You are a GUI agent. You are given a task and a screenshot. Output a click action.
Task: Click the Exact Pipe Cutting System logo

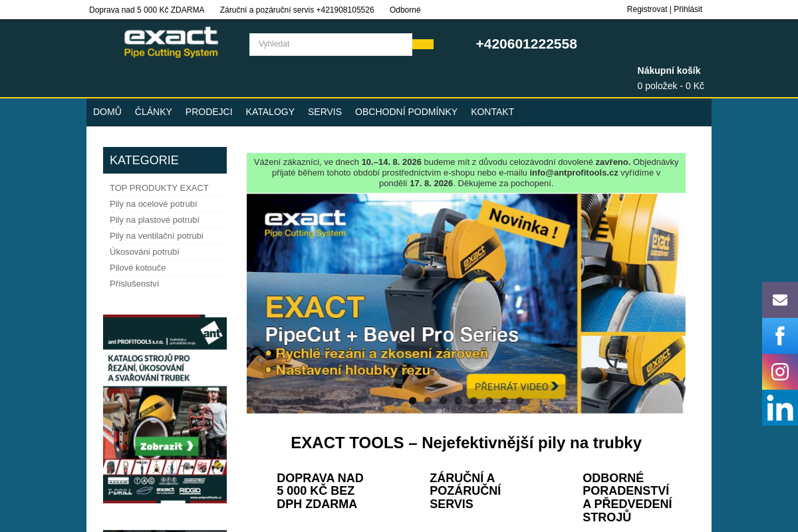point(171,43)
